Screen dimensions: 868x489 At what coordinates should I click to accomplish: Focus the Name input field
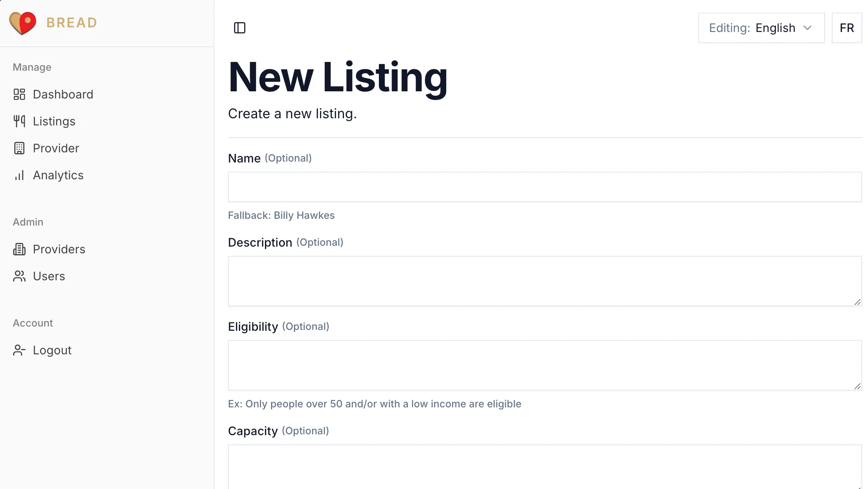click(545, 187)
